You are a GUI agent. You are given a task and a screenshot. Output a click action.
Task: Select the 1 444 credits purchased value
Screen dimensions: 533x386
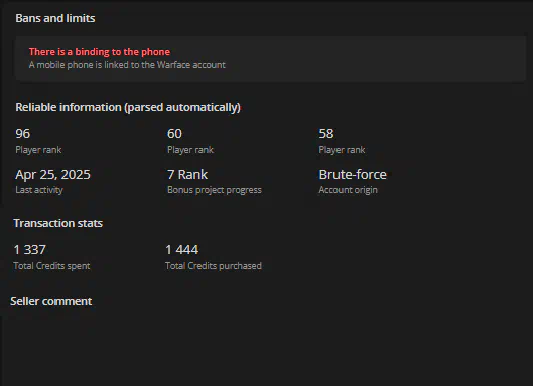click(182, 250)
